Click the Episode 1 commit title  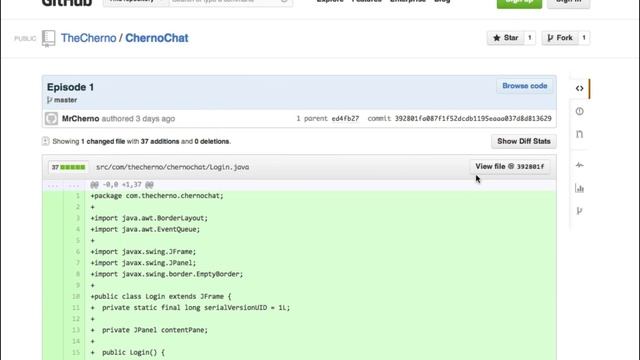(x=70, y=87)
